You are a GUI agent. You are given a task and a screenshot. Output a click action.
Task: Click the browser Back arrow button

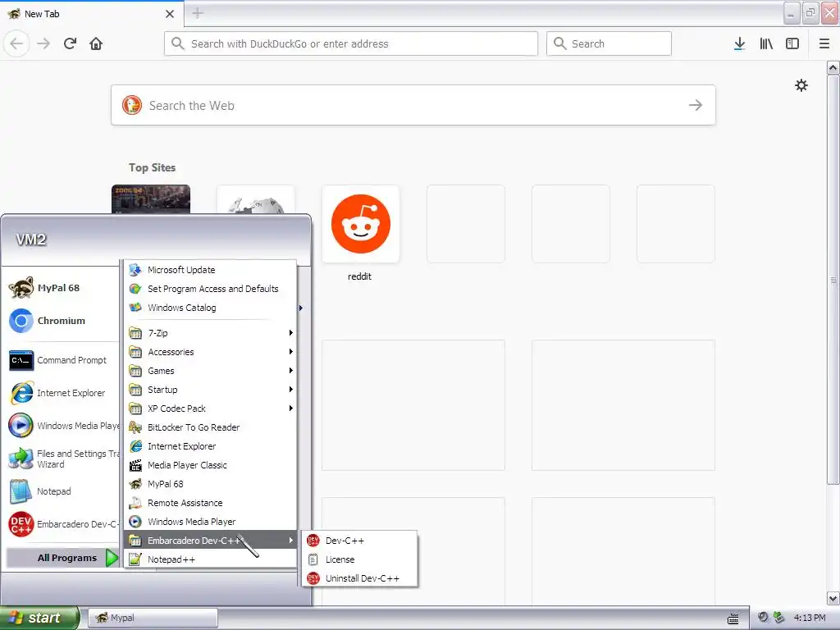[16, 43]
